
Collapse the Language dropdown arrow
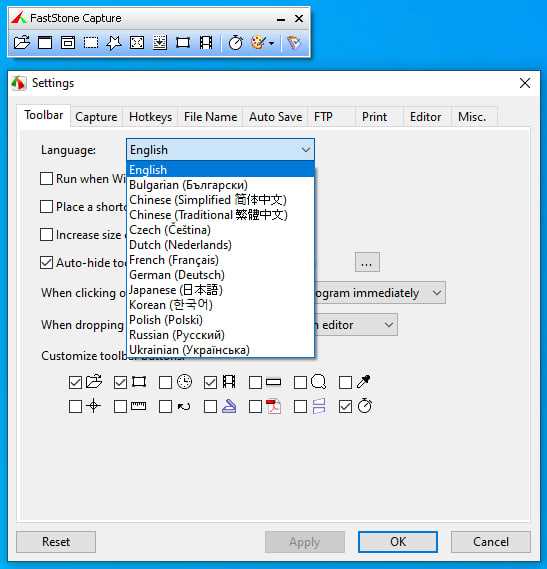(x=306, y=150)
